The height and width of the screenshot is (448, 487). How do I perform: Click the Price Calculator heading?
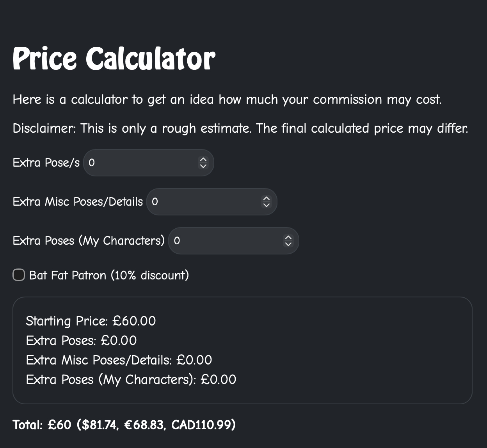click(x=114, y=58)
